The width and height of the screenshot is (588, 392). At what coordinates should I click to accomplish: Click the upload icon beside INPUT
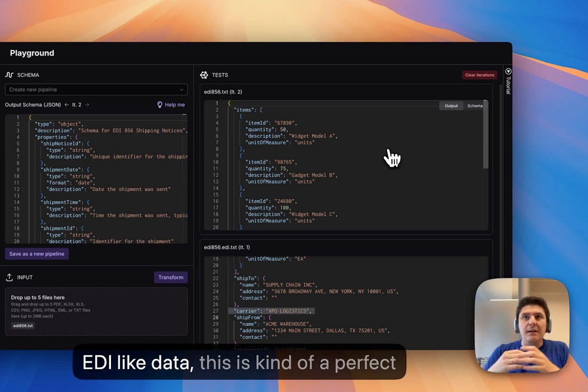pyautogui.click(x=10, y=277)
